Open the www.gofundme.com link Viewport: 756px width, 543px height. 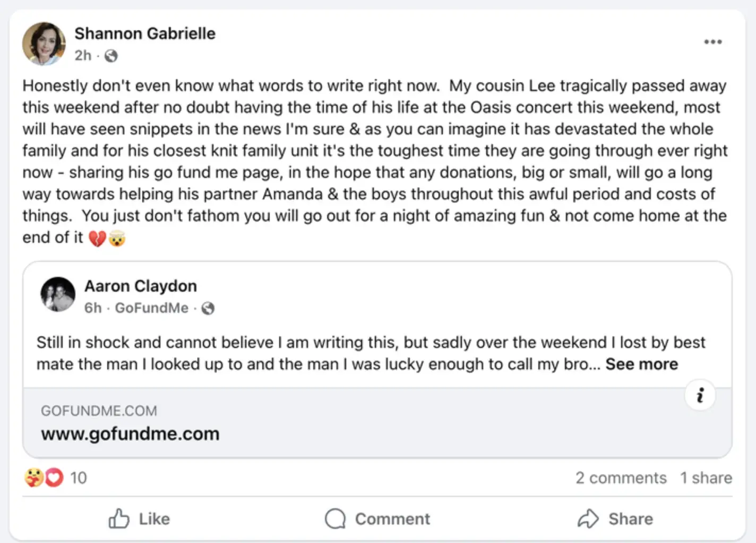point(130,433)
